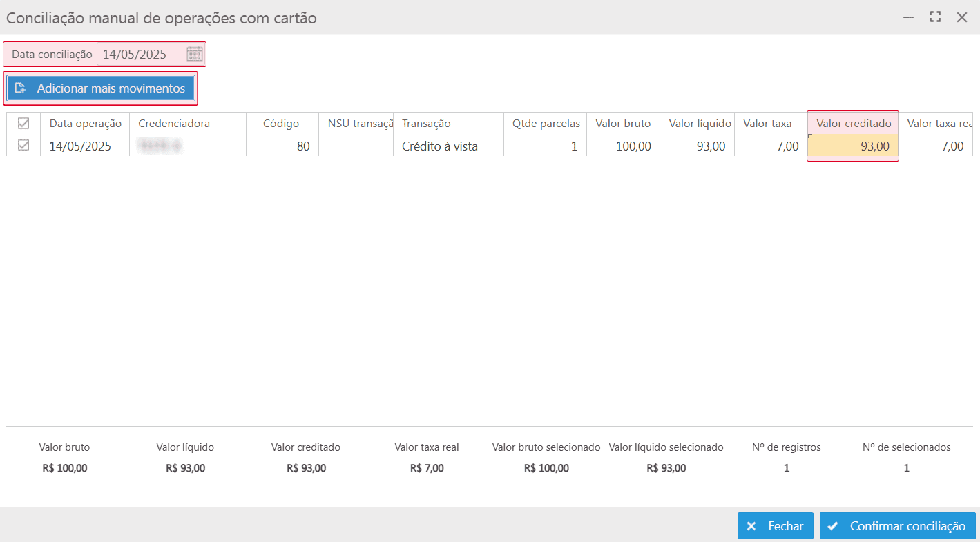The image size is (980, 542).
Task: Click the Confirmar conciliação button
Action: point(897,526)
